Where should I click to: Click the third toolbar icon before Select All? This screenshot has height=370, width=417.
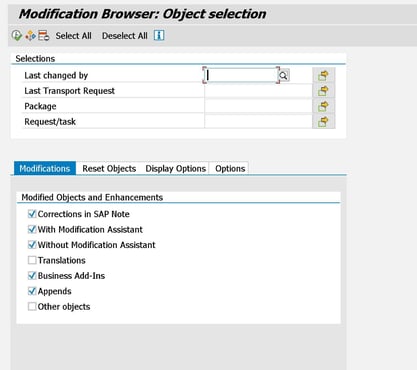(44, 35)
